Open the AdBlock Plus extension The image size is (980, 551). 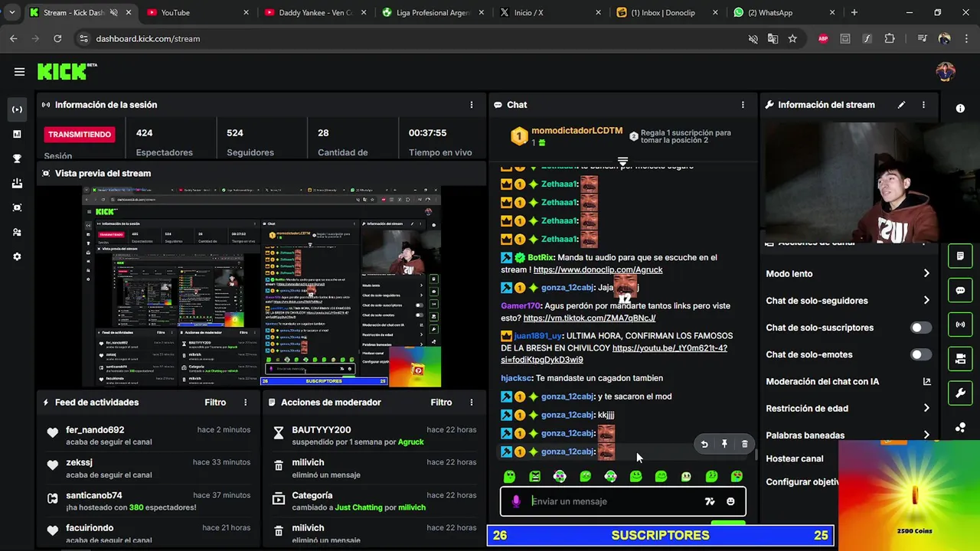click(823, 38)
